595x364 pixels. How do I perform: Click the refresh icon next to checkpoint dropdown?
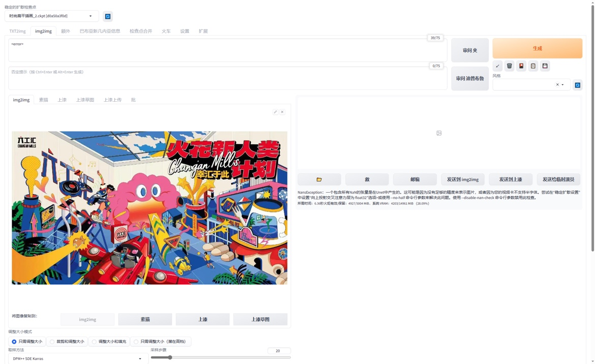point(107,16)
